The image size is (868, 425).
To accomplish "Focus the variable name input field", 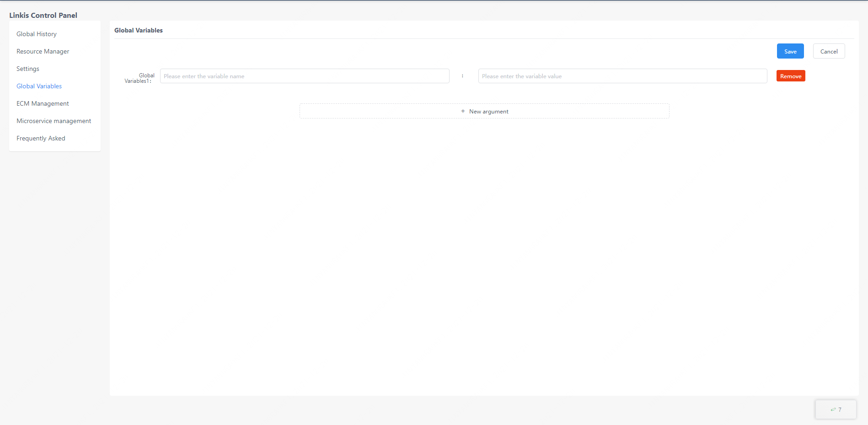I will pyautogui.click(x=304, y=76).
